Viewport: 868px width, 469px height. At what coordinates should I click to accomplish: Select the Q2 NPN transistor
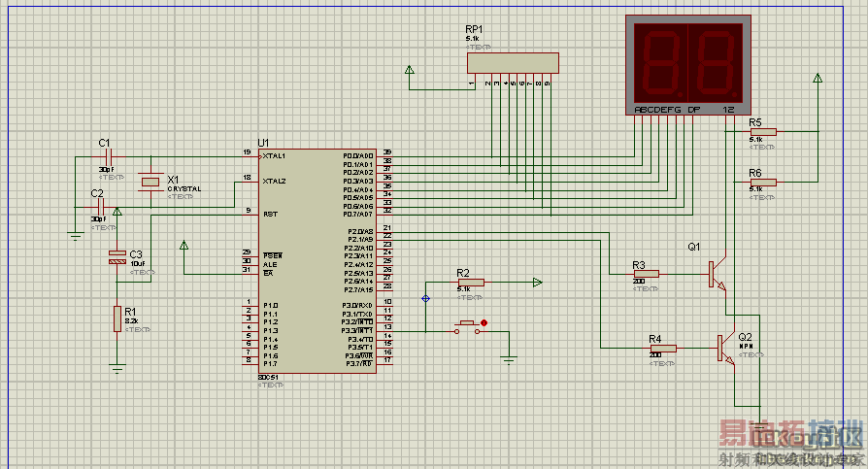[725, 348]
